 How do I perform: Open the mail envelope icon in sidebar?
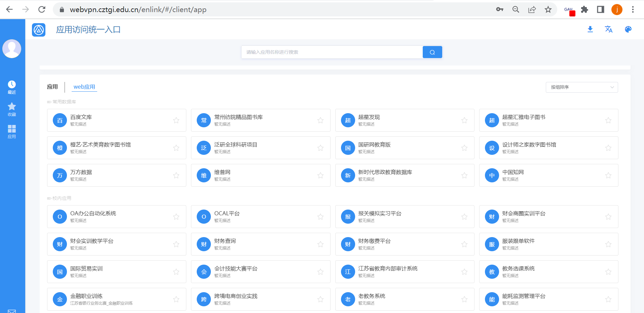pos(12,311)
